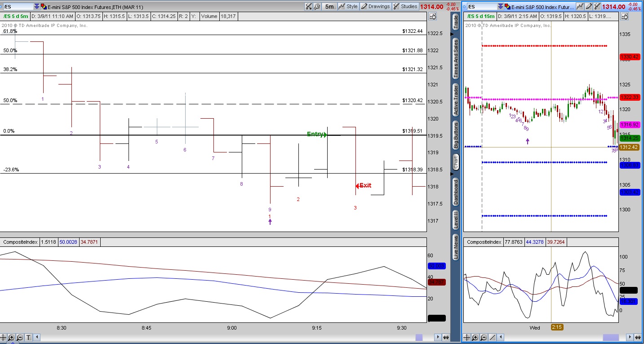Open the Dashboard sidebar tab
The width and height of the screenshot is (644, 344).
[x=455, y=192]
